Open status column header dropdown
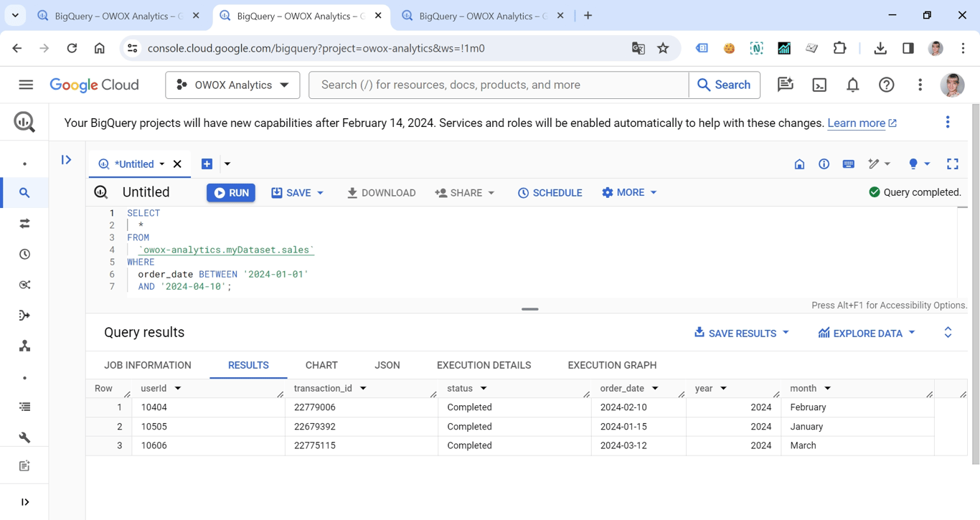This screenshot has width=980, height=520. (484, 389)
